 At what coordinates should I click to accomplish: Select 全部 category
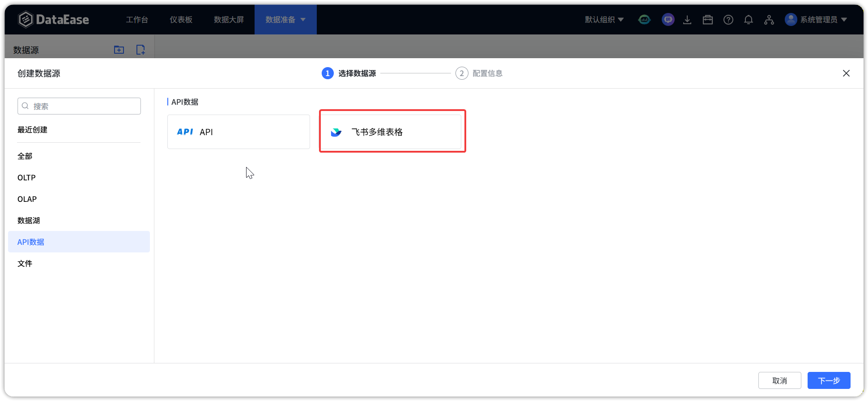point(79,156)
